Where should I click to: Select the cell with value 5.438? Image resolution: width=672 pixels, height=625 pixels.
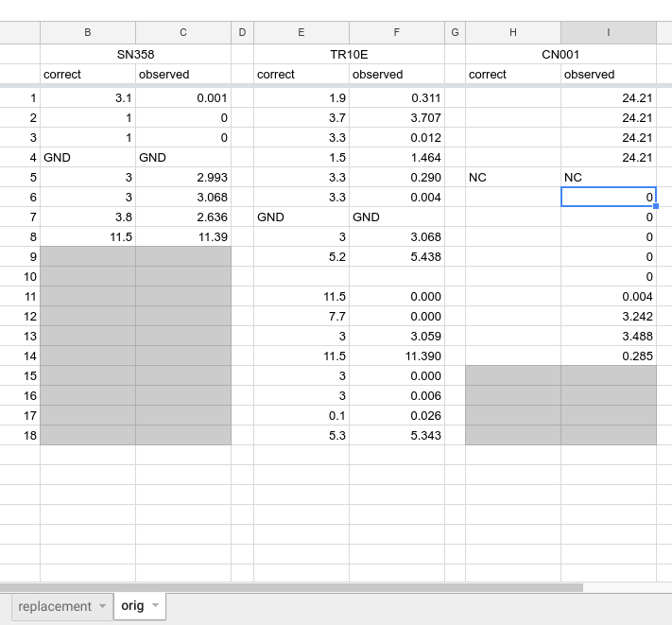(397, 256)
